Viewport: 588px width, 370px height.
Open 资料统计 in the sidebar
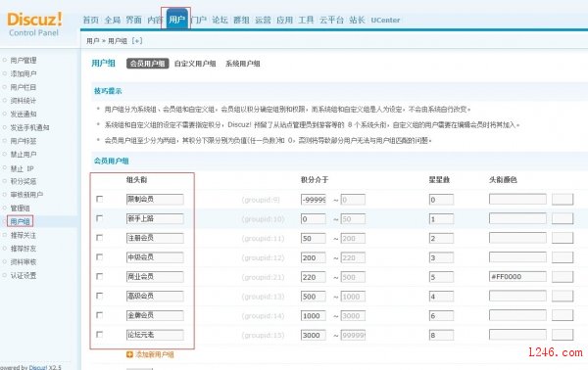tap(24, 101)
